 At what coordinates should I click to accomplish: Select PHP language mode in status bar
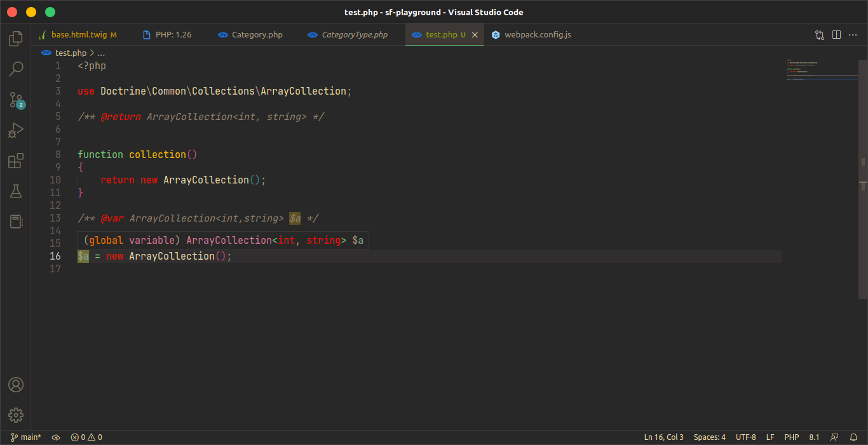(x=791, y=437)
